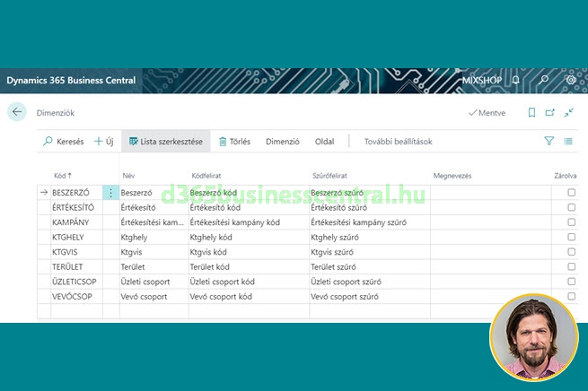The height and width of the screenshot is (391, 588).
Task: Sort by the Kód column header
Action: (x=63, y=176)
